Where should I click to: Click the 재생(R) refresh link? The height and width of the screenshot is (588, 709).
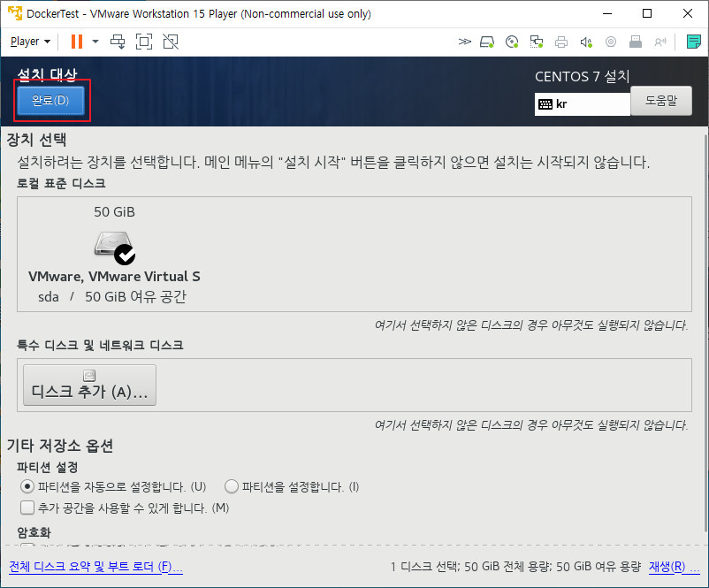[675, 566]
